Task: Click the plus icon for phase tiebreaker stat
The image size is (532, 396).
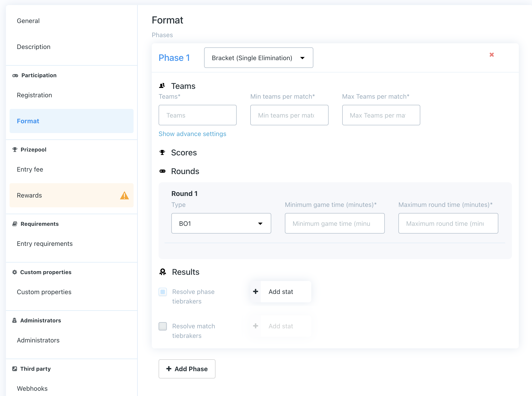Action: pyautogui.click(x=256, y=291)
